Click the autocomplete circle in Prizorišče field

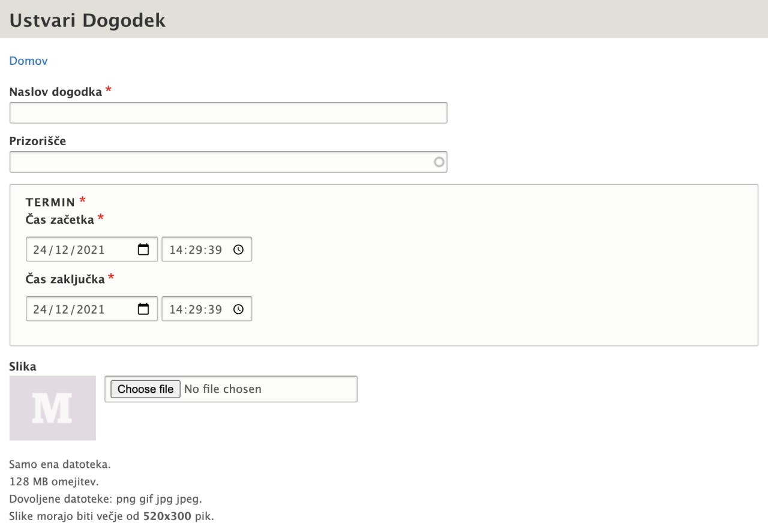click(x=439, y=162)
